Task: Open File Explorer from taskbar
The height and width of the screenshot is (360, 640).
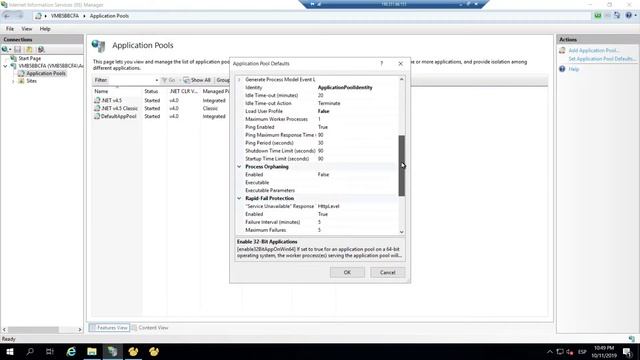Action: [92, 351]
